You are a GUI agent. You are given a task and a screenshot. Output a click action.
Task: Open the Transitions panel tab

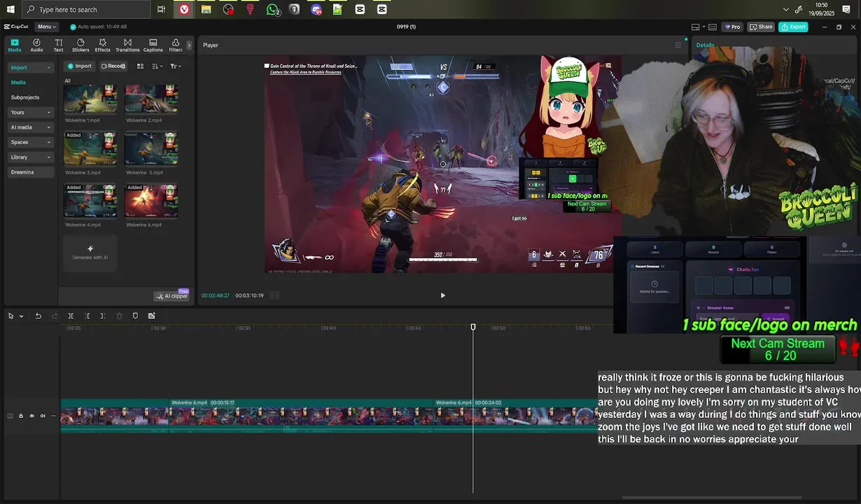pyautogui.click(x=127, y=45)
